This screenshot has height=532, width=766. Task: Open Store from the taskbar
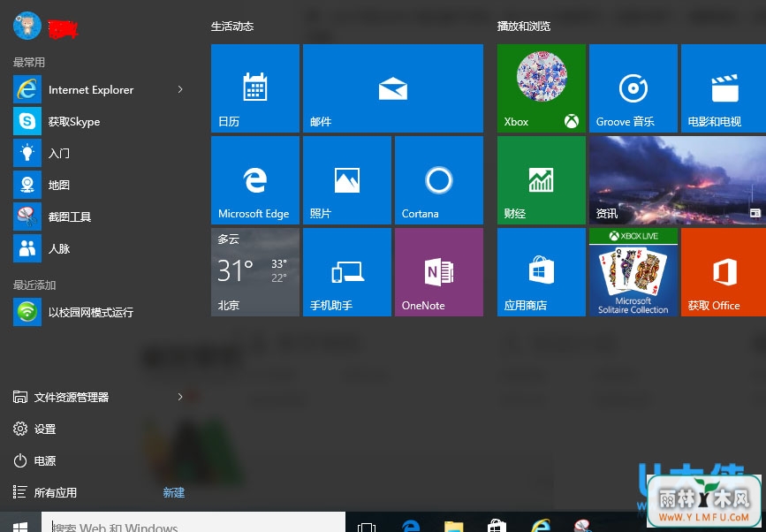[x=497, y=525]
